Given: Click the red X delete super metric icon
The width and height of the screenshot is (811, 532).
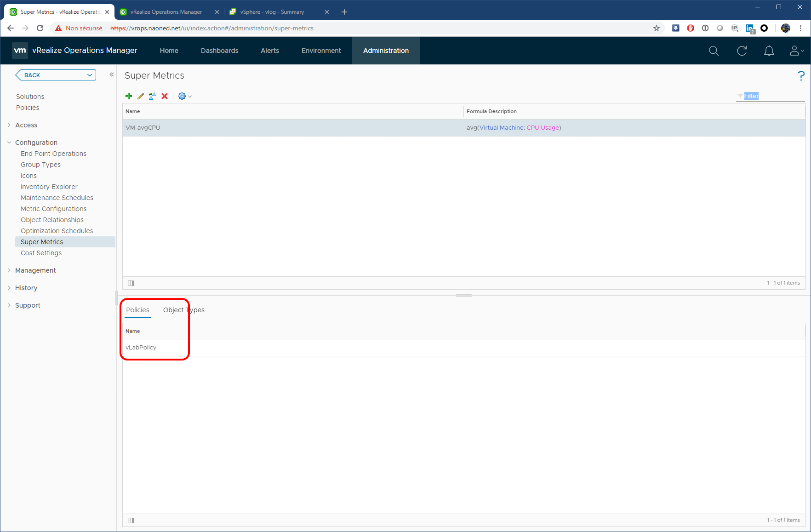Looking at the screenshot, I should point(165,96).
